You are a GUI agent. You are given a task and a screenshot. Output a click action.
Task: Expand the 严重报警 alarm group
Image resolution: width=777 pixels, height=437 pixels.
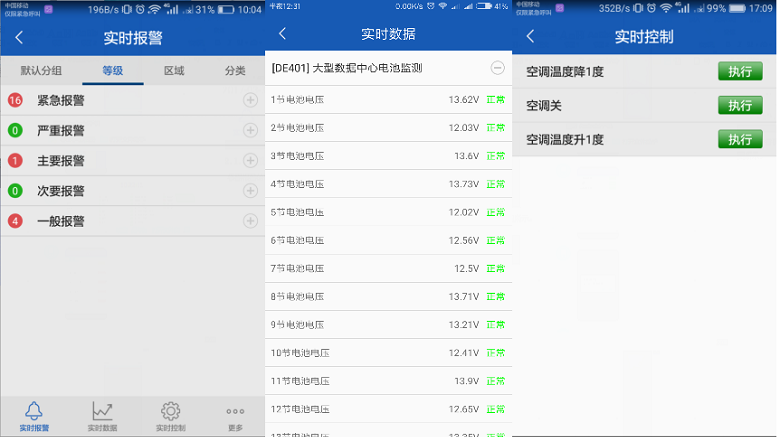pos(250,130)
